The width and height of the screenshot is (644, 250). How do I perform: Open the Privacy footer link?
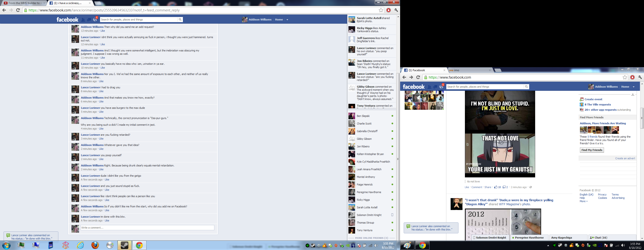[602, 195]
